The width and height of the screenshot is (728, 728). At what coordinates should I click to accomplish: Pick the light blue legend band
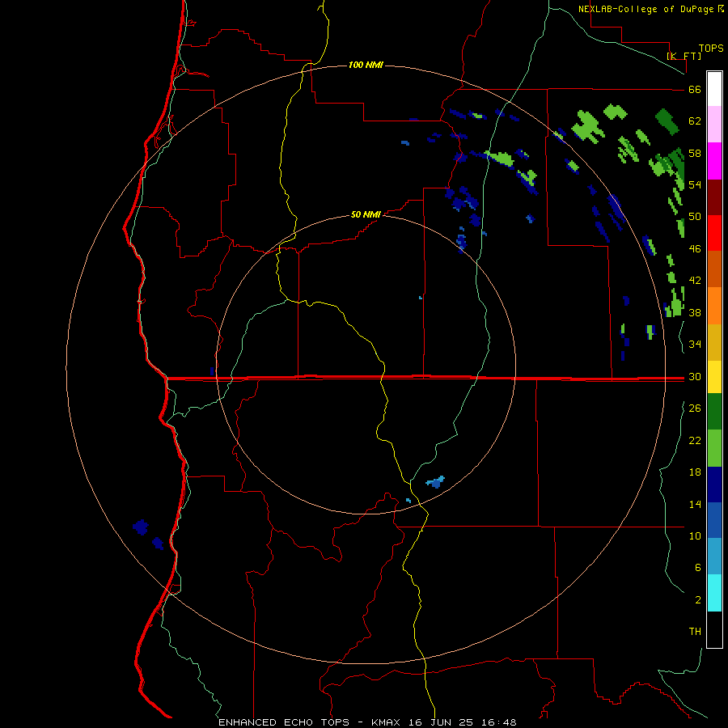pos(714,557)
